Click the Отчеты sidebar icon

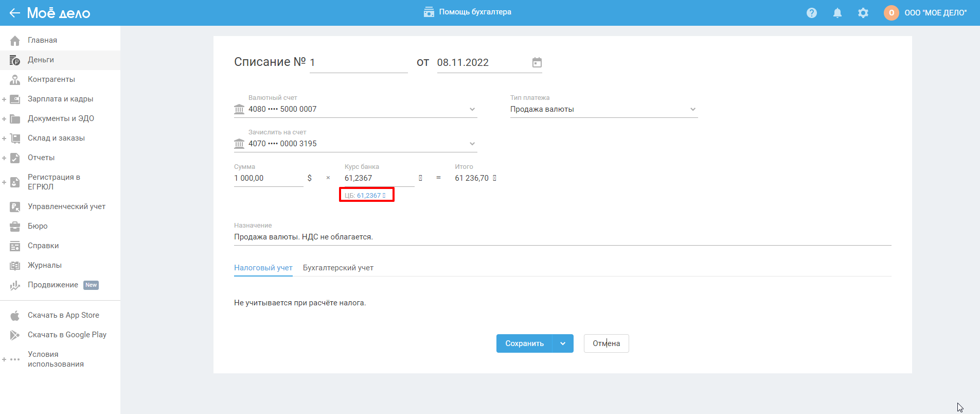(15, 158)
